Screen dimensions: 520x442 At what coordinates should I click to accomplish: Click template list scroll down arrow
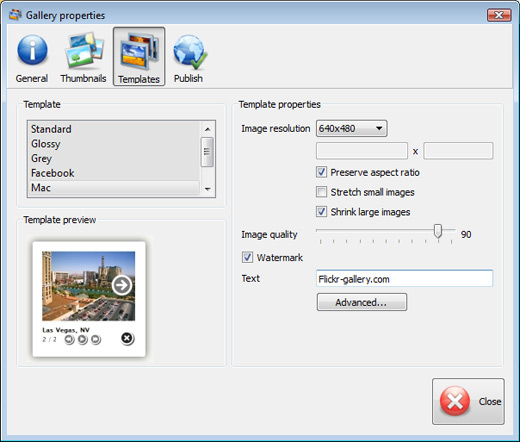click(207, 189)
